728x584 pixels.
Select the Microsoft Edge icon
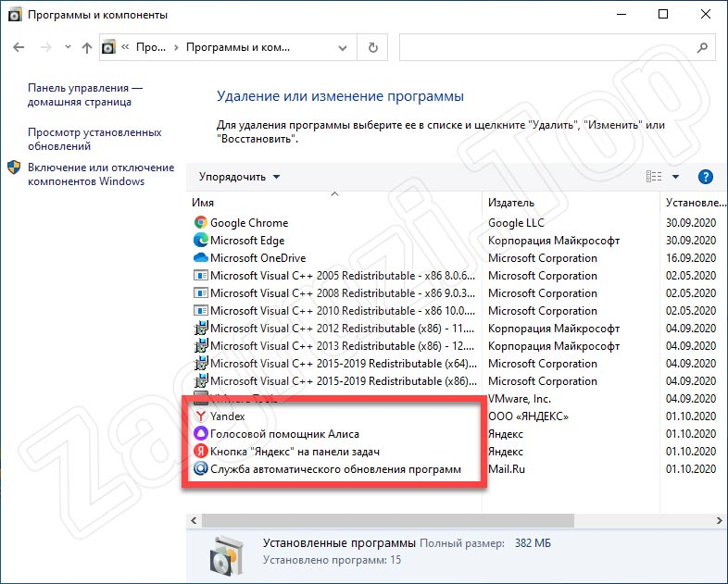point(201,241)
